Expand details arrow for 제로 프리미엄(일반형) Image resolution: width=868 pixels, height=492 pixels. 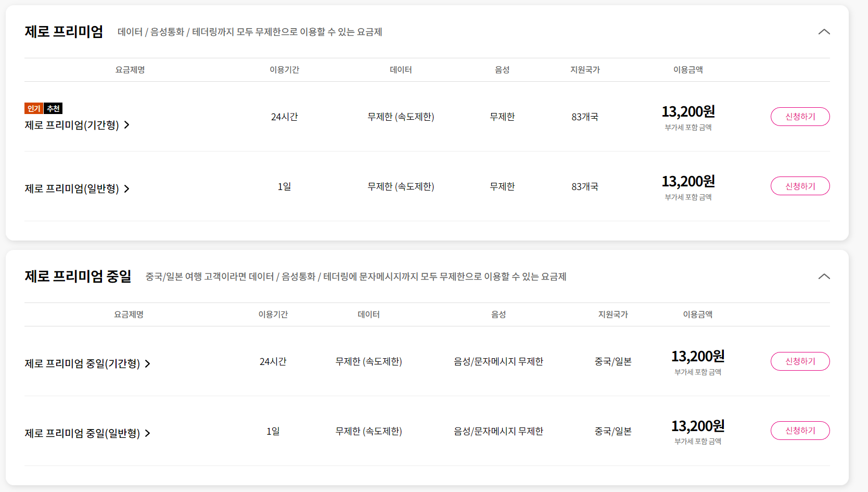(127, 189)
